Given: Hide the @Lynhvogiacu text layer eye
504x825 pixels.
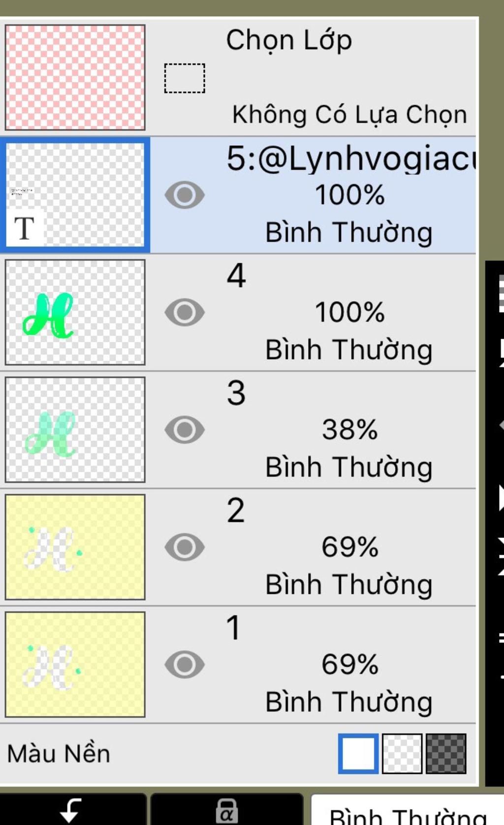Looking at the screenshot, I should (x=185, y=195).
